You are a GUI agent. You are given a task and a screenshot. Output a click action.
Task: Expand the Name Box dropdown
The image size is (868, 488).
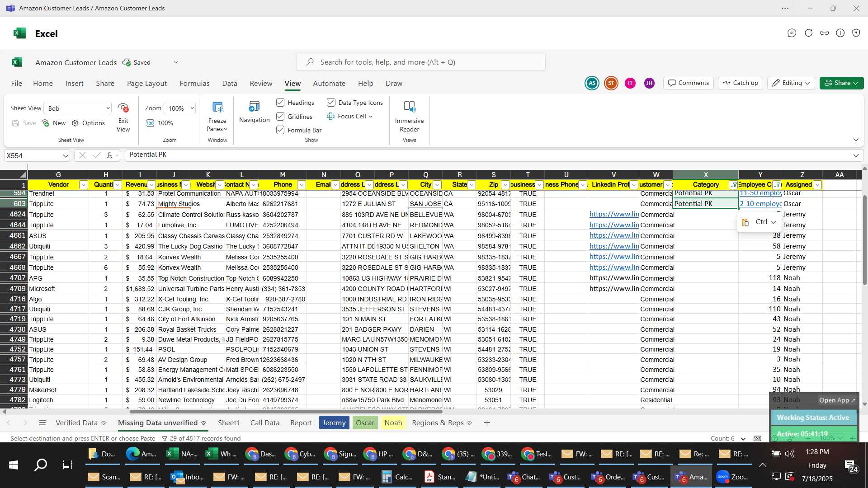pos(65,156)
